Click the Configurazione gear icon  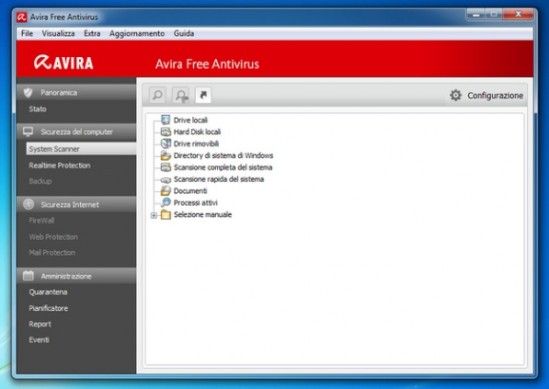456,95
